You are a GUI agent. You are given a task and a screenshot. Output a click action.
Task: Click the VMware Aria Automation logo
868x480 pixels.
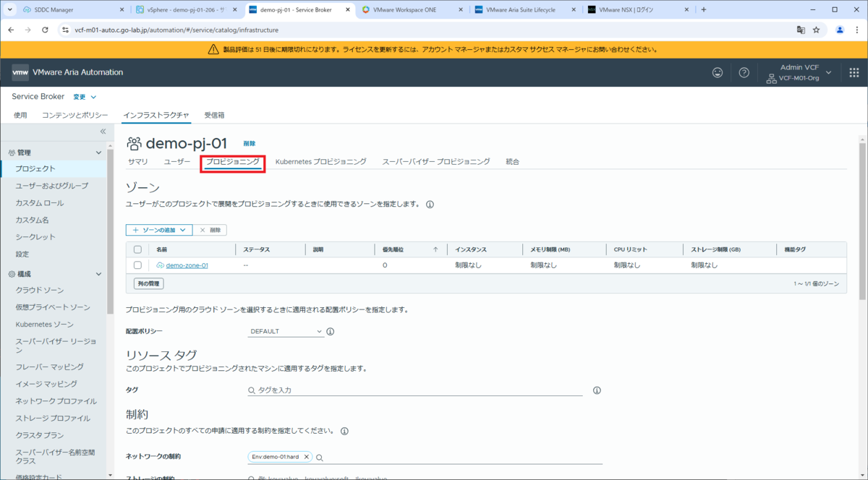(x=20, y=72)
